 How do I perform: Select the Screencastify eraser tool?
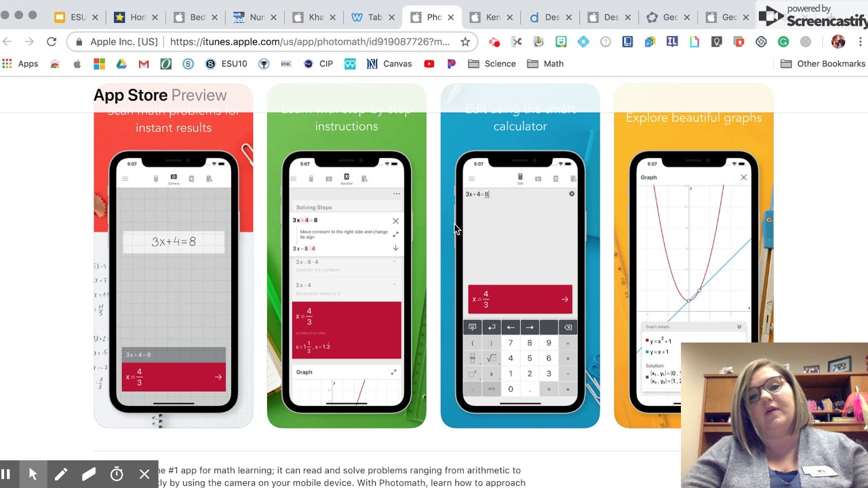(89, 474)
